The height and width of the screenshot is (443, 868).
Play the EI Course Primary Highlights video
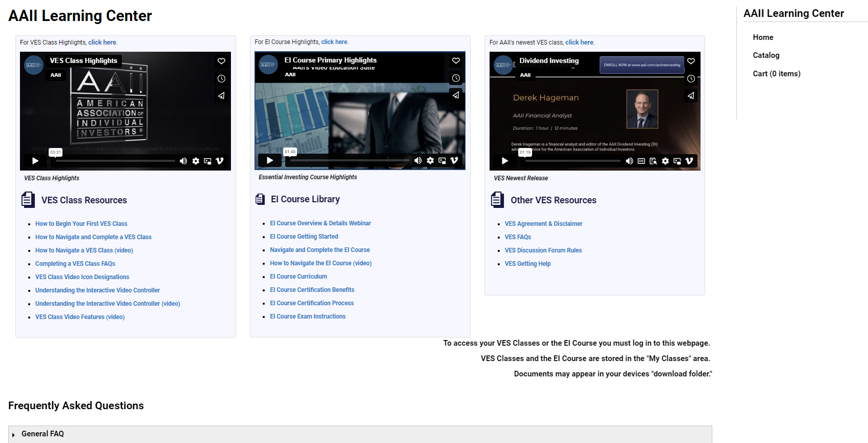(x=270, y=160)
